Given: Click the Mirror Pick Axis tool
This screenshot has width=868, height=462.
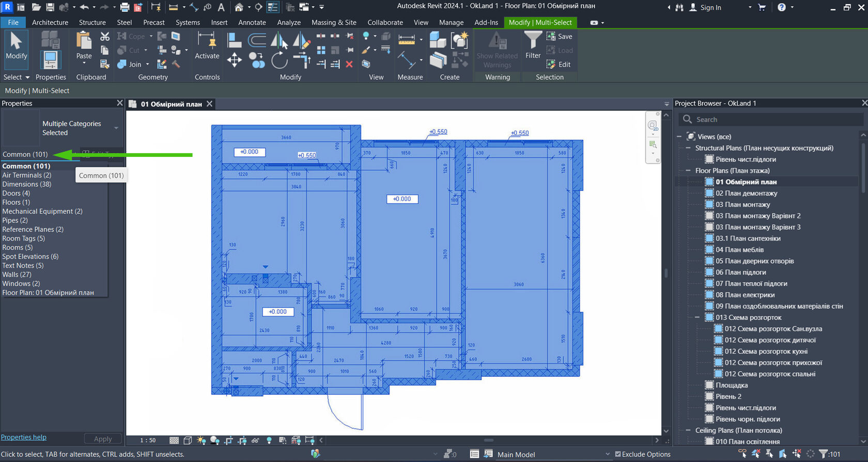Looking at the screenshot, I should coord(279,40).
